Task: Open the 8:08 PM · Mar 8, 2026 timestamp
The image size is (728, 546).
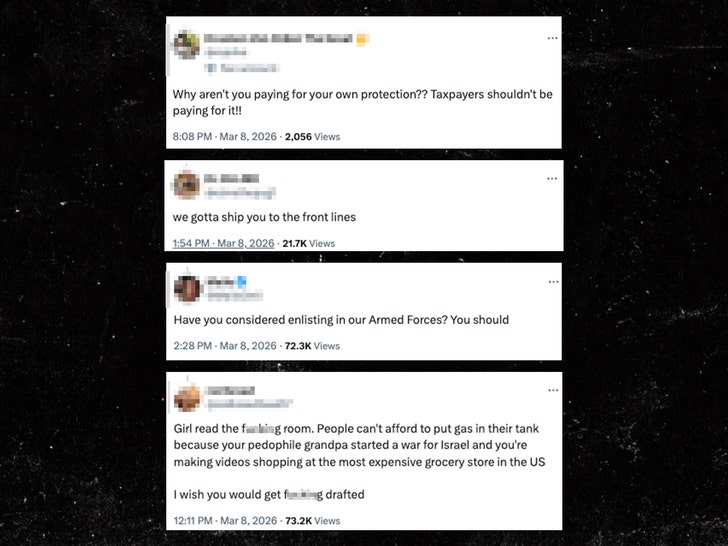Action: pyautogui.click(x=222, y=137)
